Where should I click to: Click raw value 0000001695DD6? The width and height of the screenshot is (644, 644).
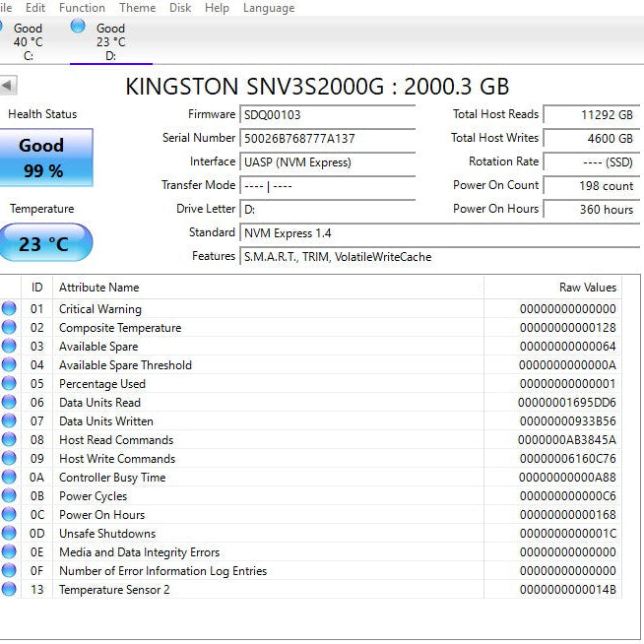(x=567, y=403)
